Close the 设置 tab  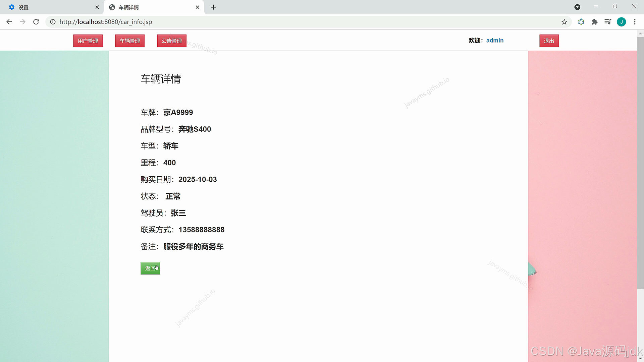(x=97, y=7)
